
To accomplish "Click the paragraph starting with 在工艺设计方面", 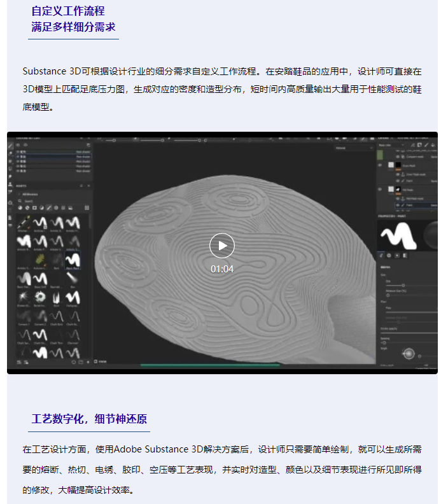I will 221,470.
